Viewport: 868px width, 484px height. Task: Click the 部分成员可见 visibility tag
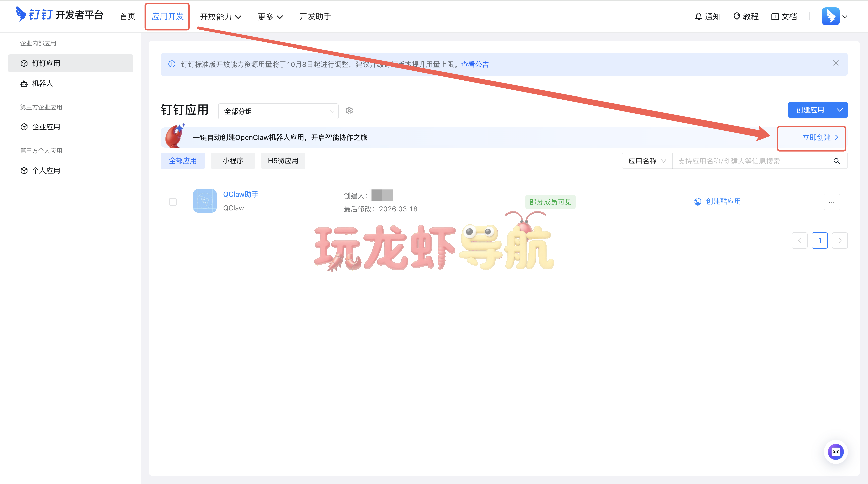551,202
